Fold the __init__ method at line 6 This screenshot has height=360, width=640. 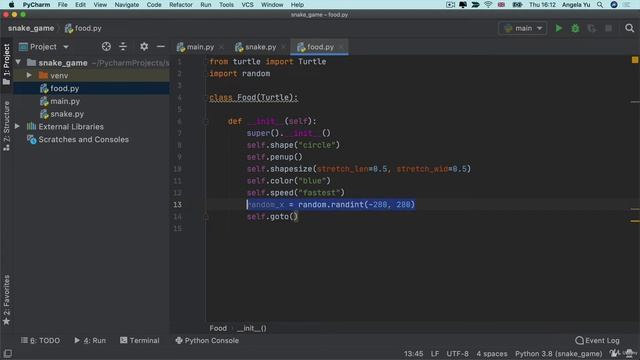pos(206,121)
